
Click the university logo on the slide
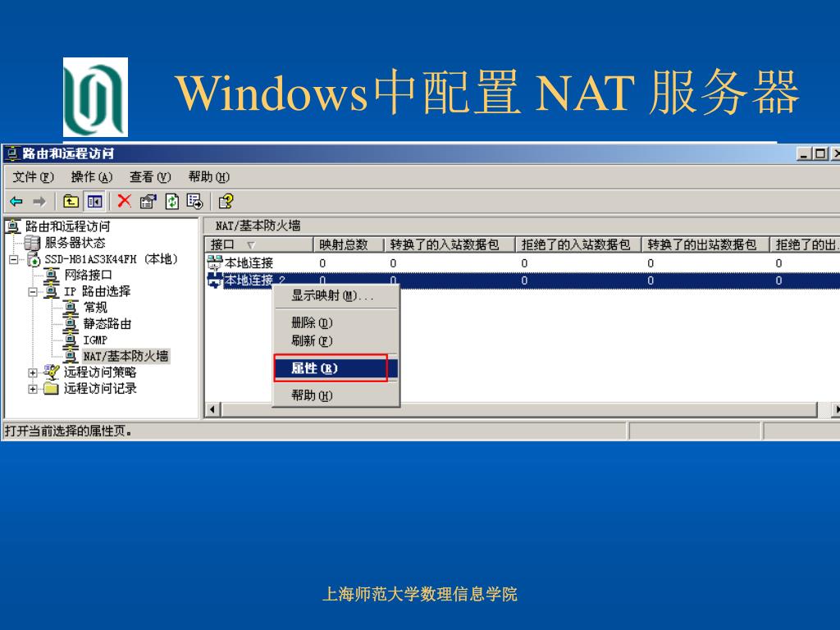(x=95, y=97)
